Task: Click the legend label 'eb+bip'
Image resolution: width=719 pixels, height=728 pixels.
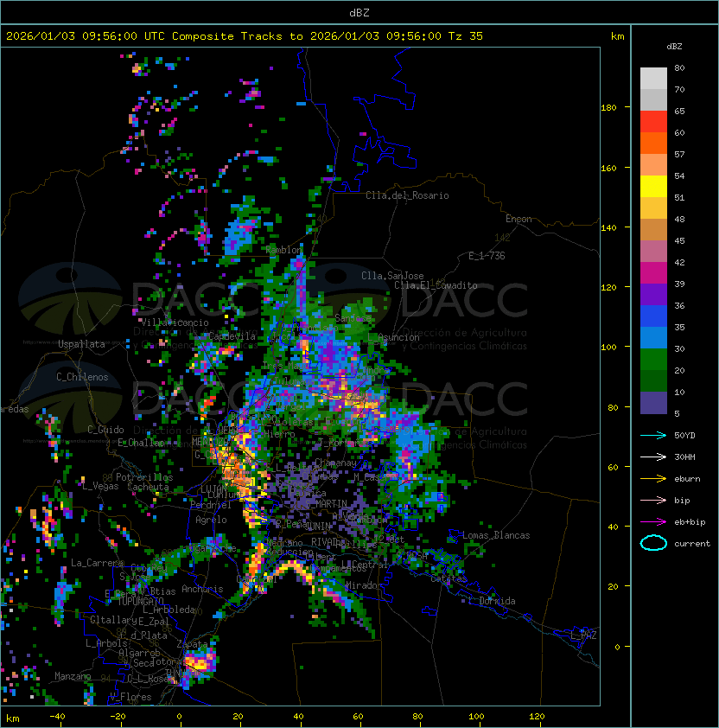Action: coord(690,522)
